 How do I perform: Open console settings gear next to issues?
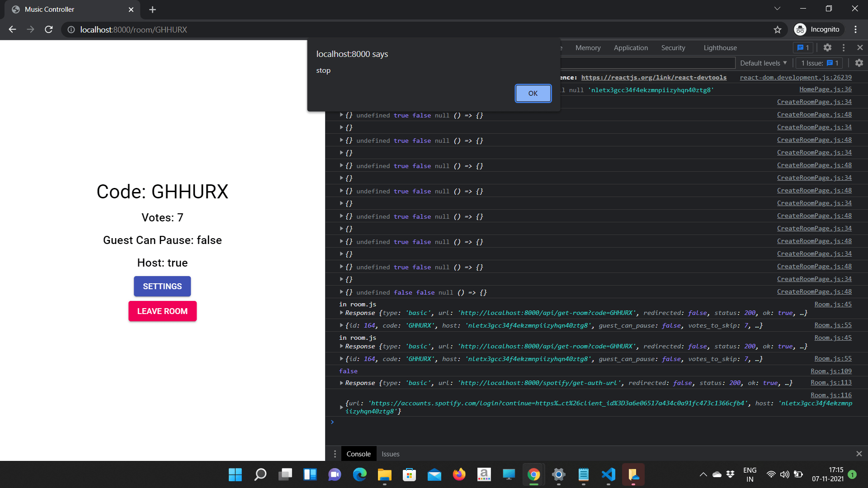tap(859, 63)
